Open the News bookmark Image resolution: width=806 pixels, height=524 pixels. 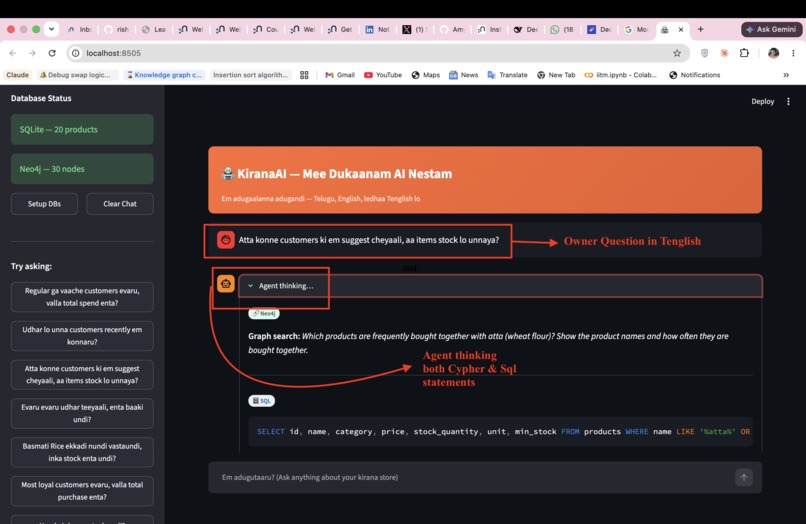tap(464, 75)
